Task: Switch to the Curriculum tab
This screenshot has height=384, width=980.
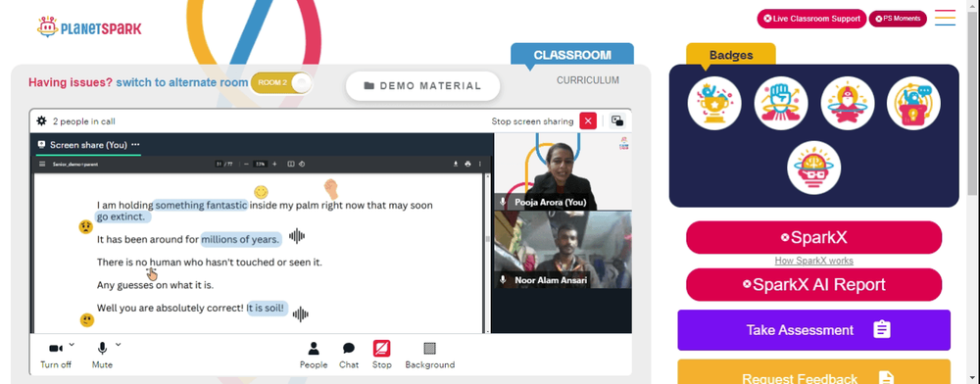Action: tap(588, 80)
